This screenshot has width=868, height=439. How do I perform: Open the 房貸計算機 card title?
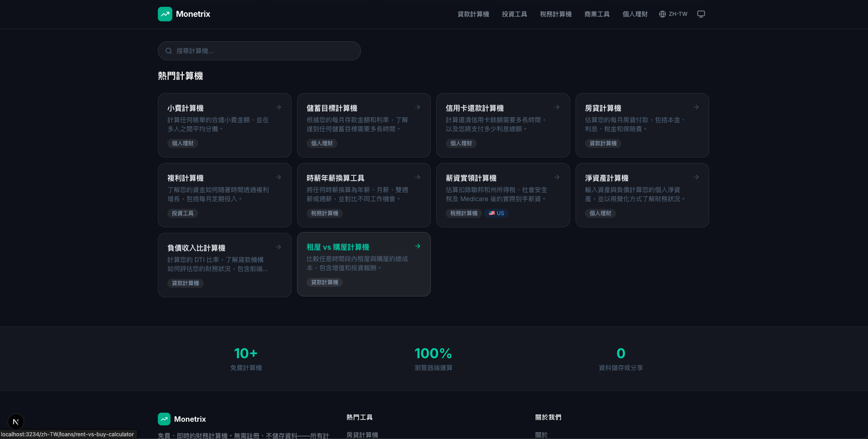pos(603,108)
